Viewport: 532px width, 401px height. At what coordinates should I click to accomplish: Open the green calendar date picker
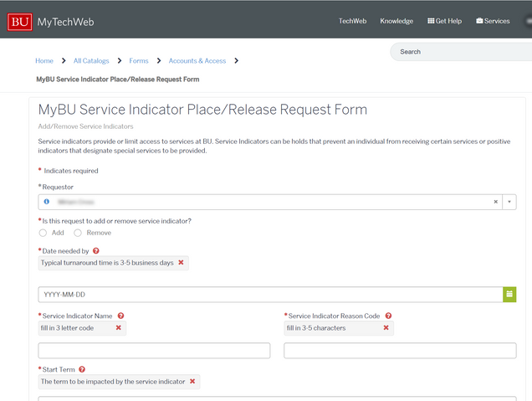tap(509, 295)
